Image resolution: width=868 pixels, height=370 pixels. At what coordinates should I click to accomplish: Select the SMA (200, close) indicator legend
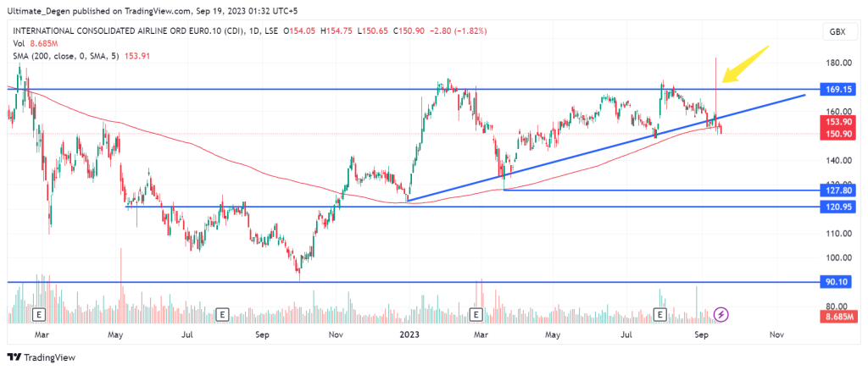[81, 56]
